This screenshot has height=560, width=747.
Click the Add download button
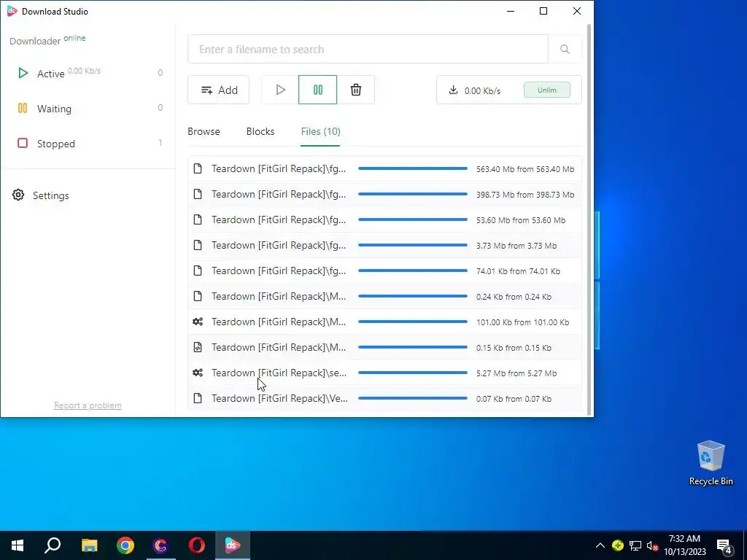click(218, 90)
